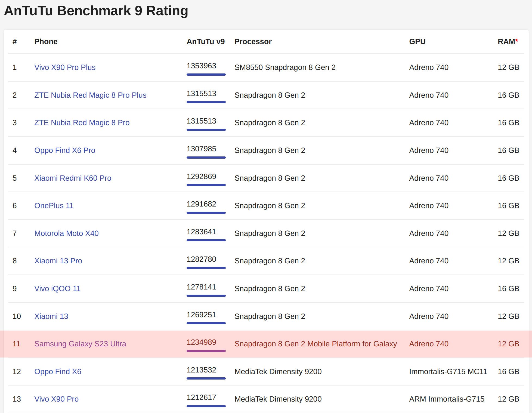Click the 16 GB RAM cell in OnePlus 11 row
This screenshot has width=532, height=413.
(508, 206)
